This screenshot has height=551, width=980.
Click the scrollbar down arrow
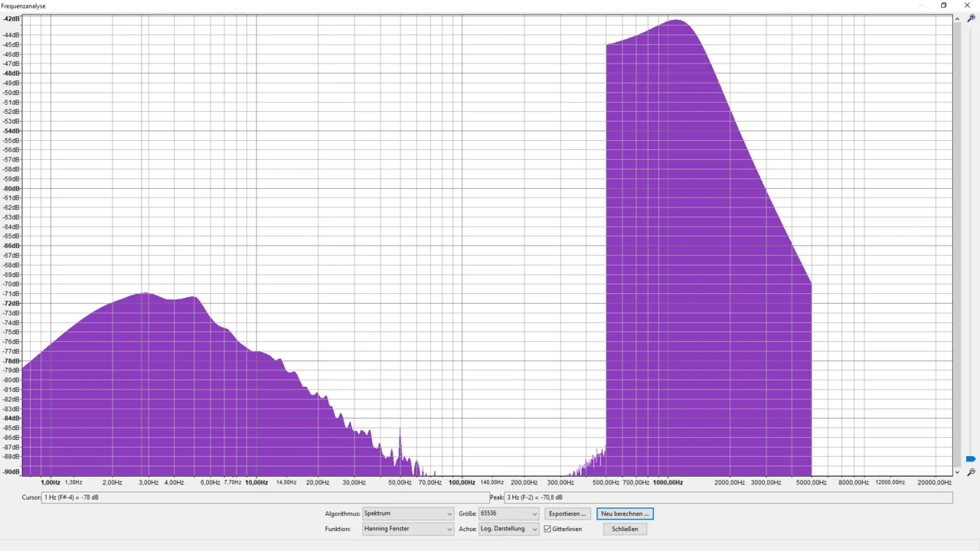pos(957,472)
